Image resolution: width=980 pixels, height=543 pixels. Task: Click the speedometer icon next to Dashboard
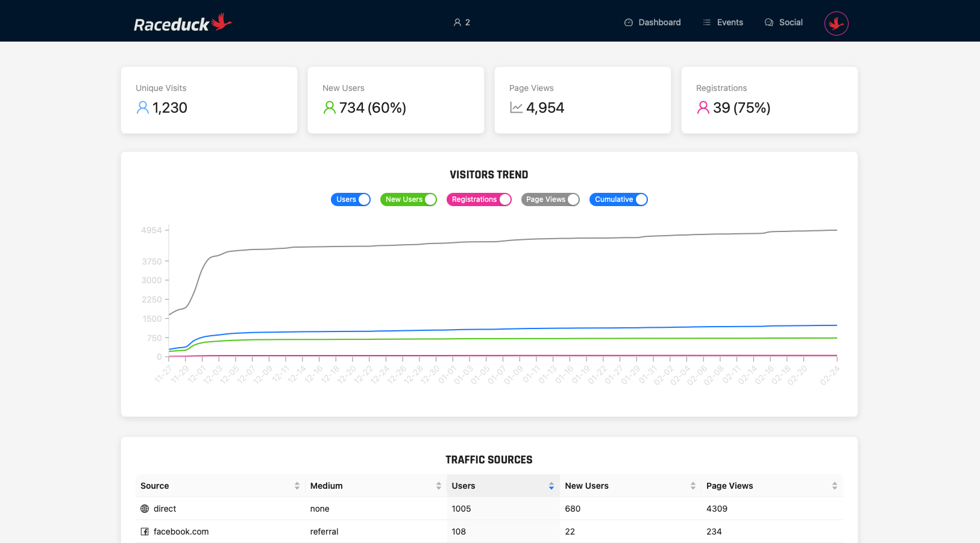(x=629, y=22)
